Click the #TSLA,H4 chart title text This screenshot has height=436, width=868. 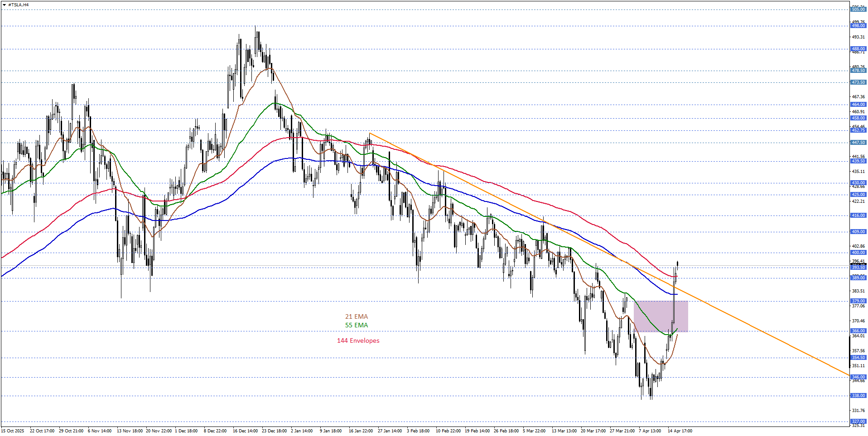19,5
